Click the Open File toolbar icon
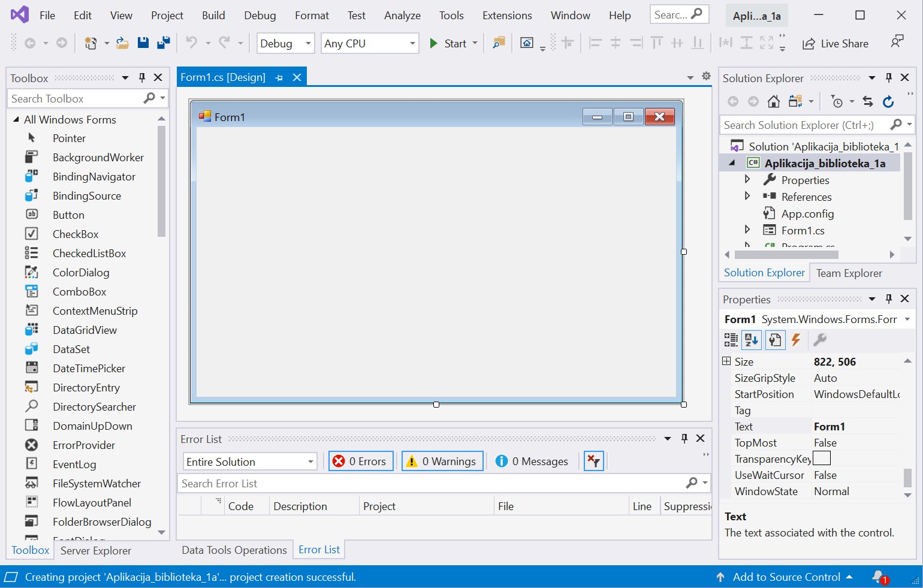Viewport: 923px width, 588px height. click(122, 43)
